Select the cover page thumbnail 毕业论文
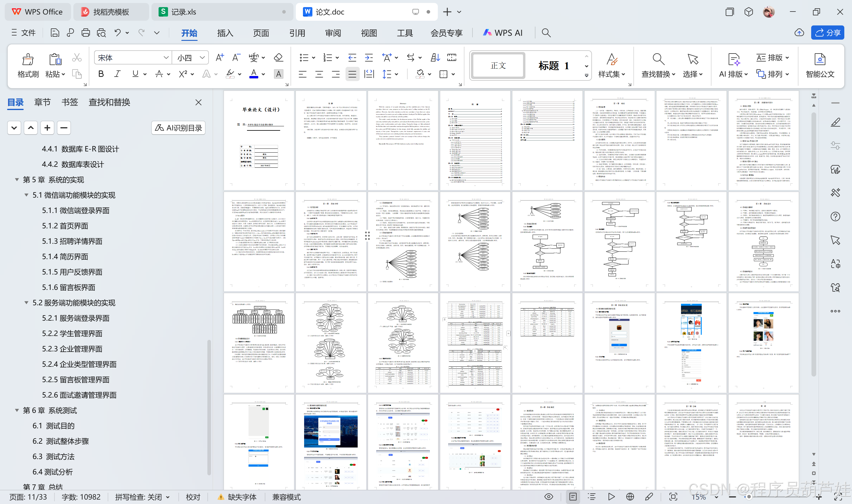The width and height of the screenshot is (852, 504). pyautogui.click(x=259, y=140)
